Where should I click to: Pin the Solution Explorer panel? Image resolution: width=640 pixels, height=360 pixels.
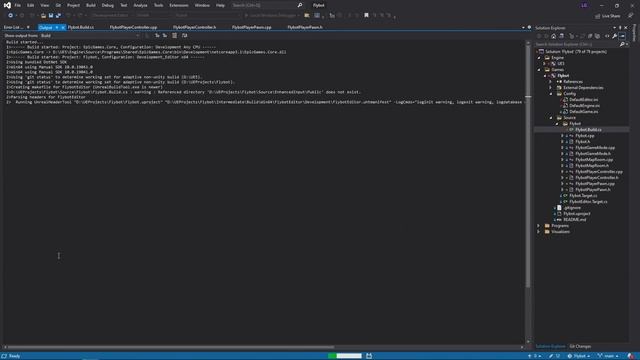(x=620, y=28)
